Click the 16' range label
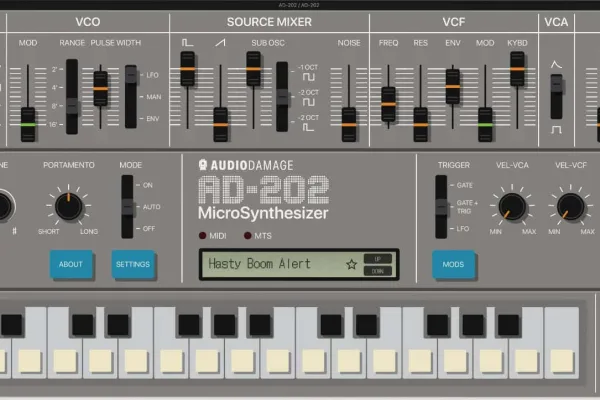The height and width of the screenshot is (400, 600). [x=53, y=124]
